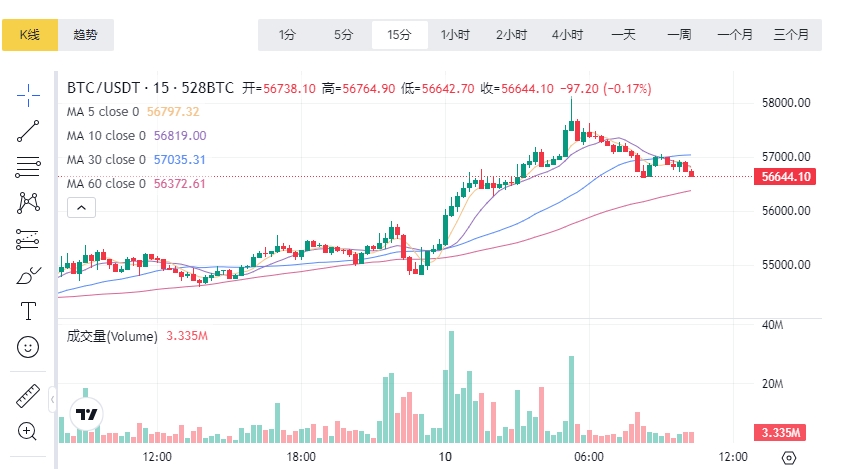This screenshot has width=846, height=469.
Task: Choose the 5分 interval
Action: 343,35
